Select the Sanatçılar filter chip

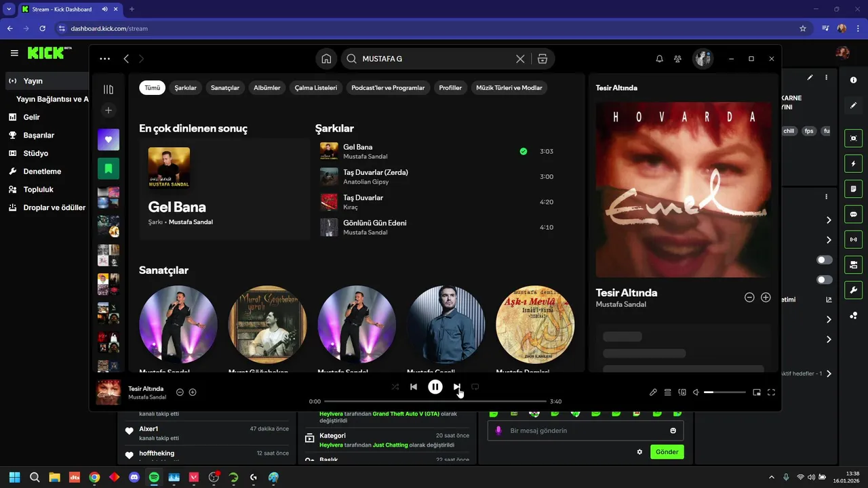225,87
